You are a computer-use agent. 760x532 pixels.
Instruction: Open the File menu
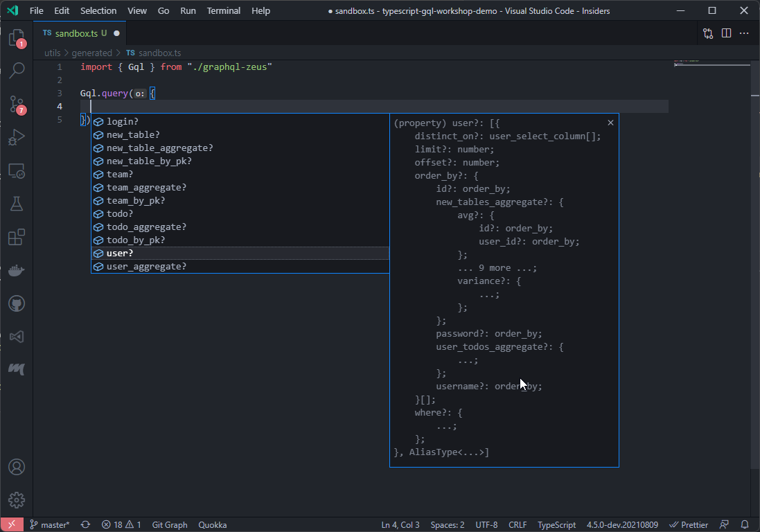[x=36, y=10]
